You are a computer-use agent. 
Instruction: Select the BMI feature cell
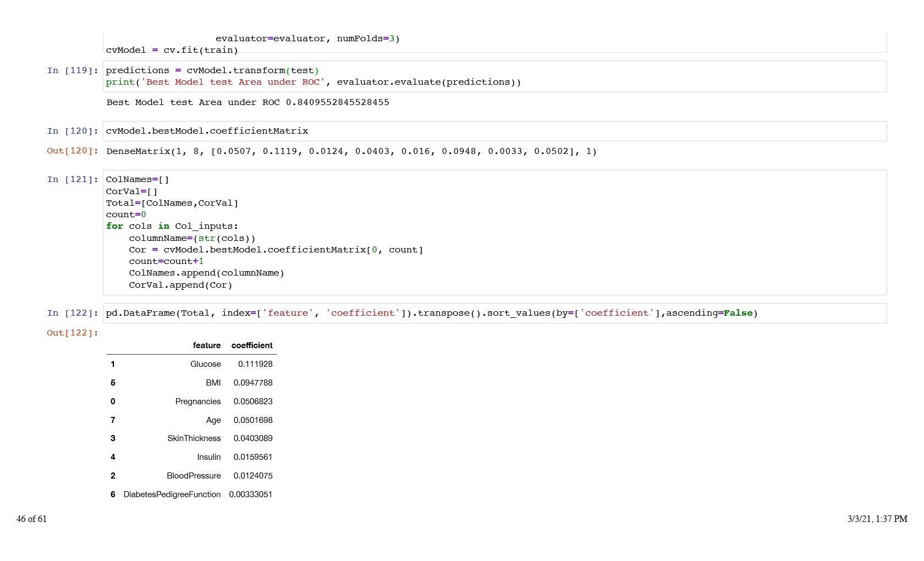(213, 383)
